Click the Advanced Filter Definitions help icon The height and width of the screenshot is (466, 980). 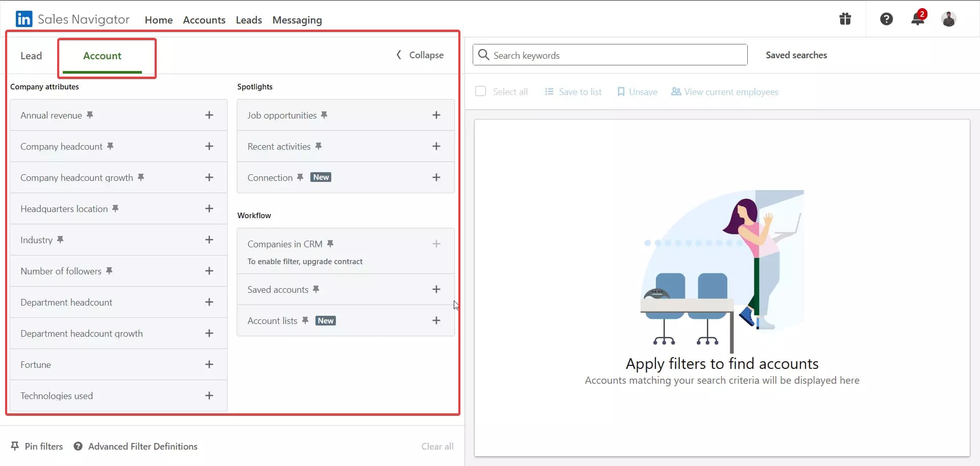click(78, 446)
